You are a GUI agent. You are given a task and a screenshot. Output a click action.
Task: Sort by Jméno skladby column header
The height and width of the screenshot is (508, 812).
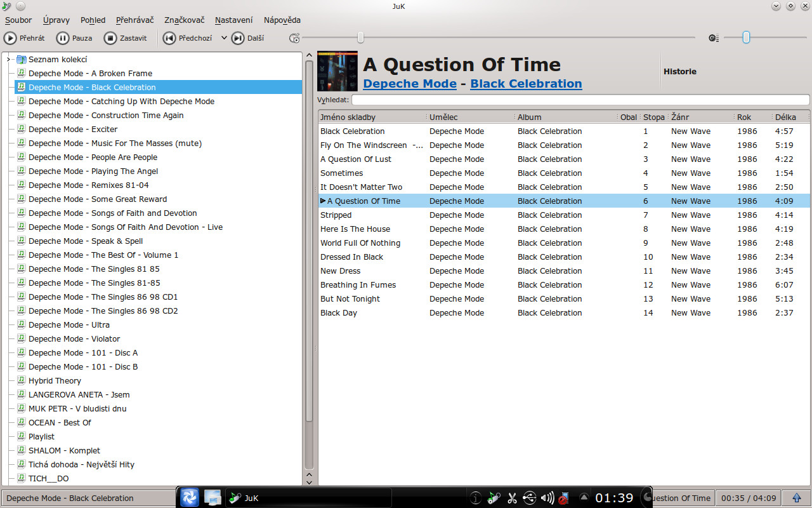coord(372,117)
